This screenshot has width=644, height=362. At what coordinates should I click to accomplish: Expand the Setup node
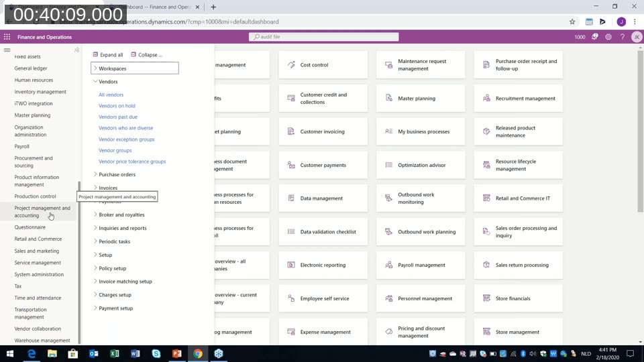pyautogui.click(x=103, y=255)
